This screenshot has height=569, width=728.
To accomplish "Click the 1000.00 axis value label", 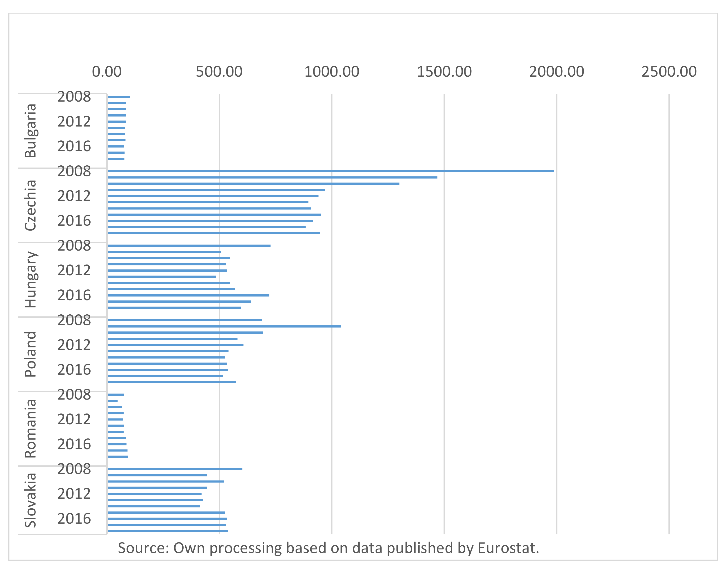I will coord(332,72).
